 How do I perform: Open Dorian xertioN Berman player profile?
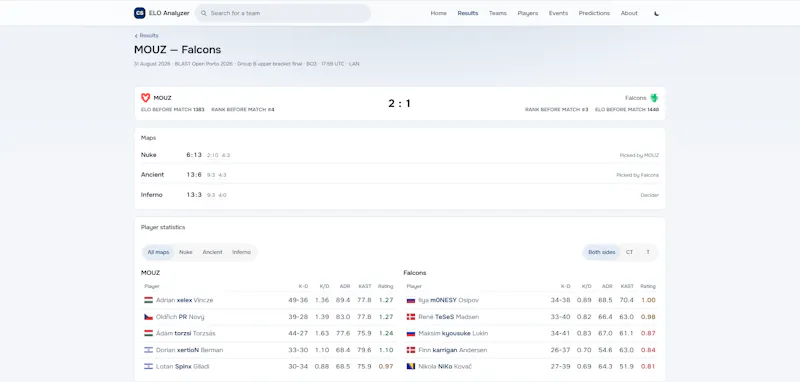189,350
